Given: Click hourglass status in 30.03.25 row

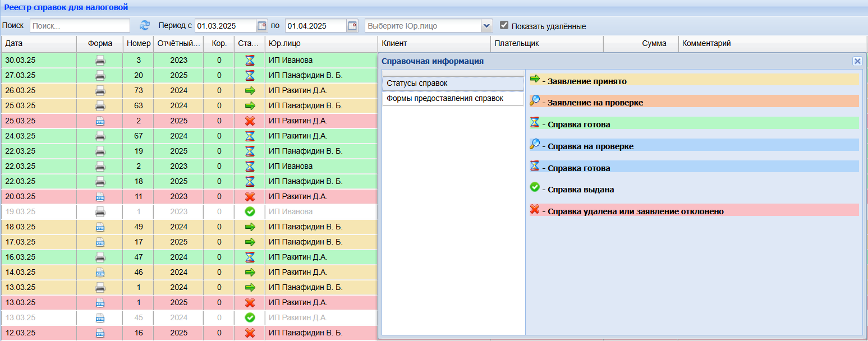Looking at the screenshot, I should click(x=250, y=60).
